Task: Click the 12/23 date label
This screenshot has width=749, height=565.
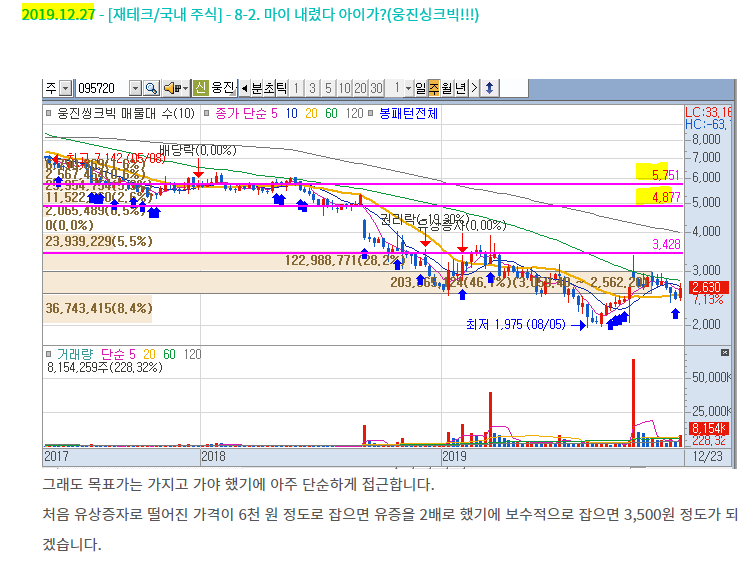Action: coord(708,457)
